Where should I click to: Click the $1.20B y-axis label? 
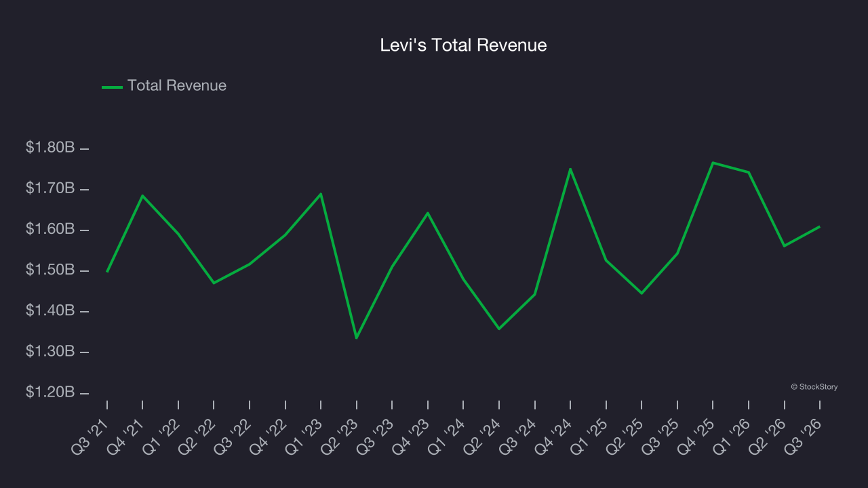pos(50,392)
